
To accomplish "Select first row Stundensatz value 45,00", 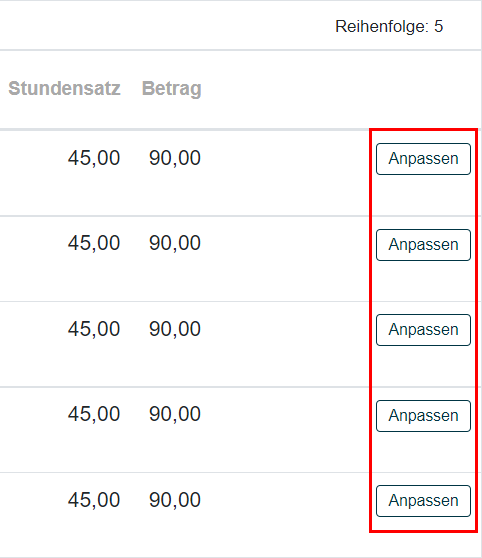I will [x=94, y=158].
